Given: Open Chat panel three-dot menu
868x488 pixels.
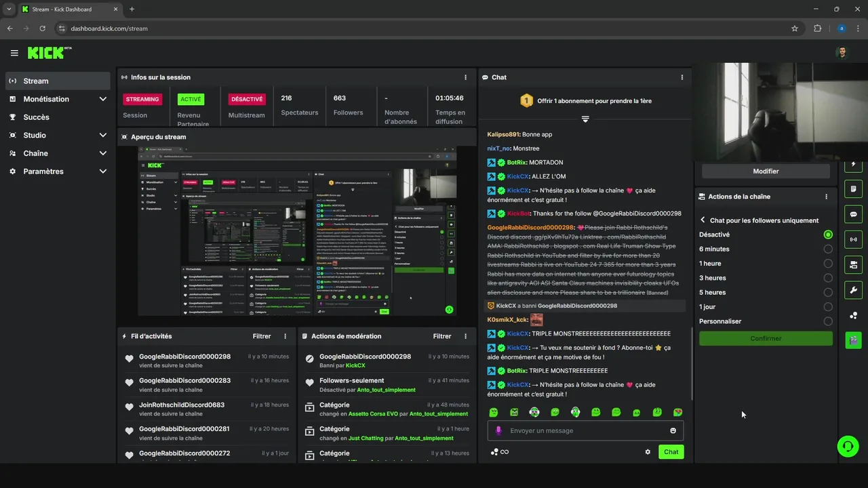Looking at the screenshot, I should click(682, 77).
